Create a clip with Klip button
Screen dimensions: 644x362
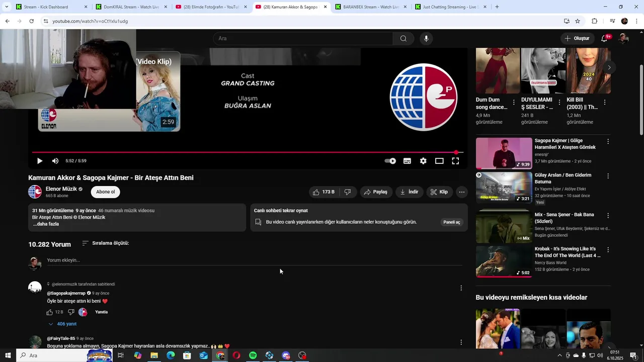439,192
